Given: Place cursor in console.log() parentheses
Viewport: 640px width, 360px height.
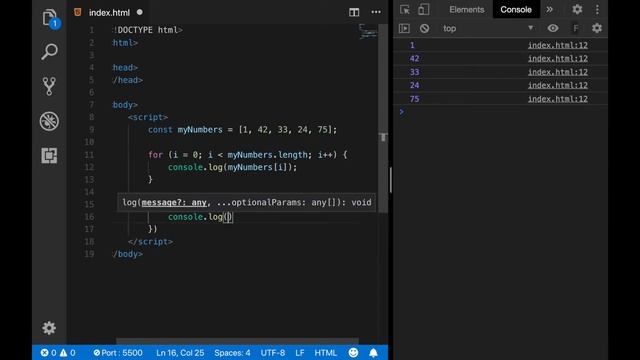Looking at the screenshot, I should tap(228, 217).
